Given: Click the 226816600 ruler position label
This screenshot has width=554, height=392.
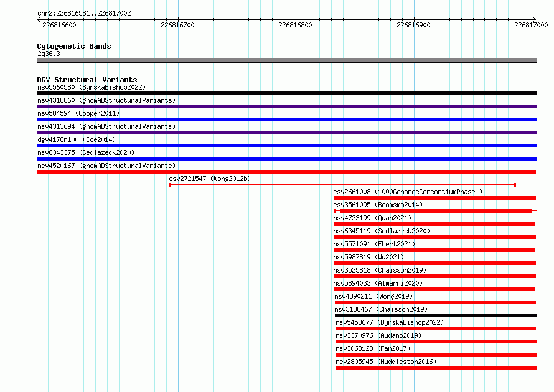Looking at the screenshot, I should point(59,25).
